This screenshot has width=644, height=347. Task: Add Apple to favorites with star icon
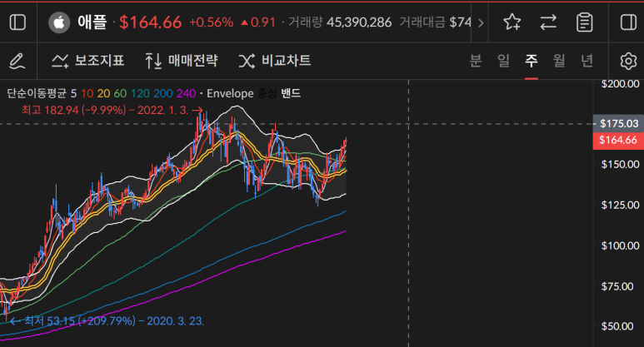(512, 22)
